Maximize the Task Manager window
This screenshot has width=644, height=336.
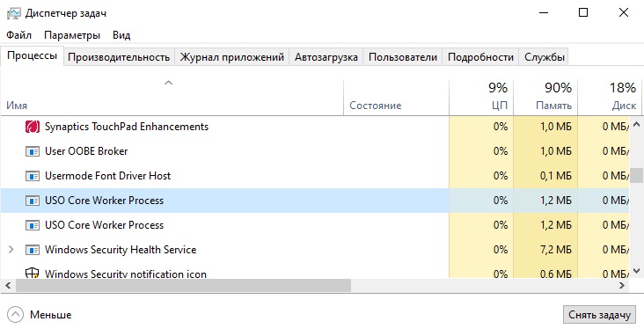583,12
